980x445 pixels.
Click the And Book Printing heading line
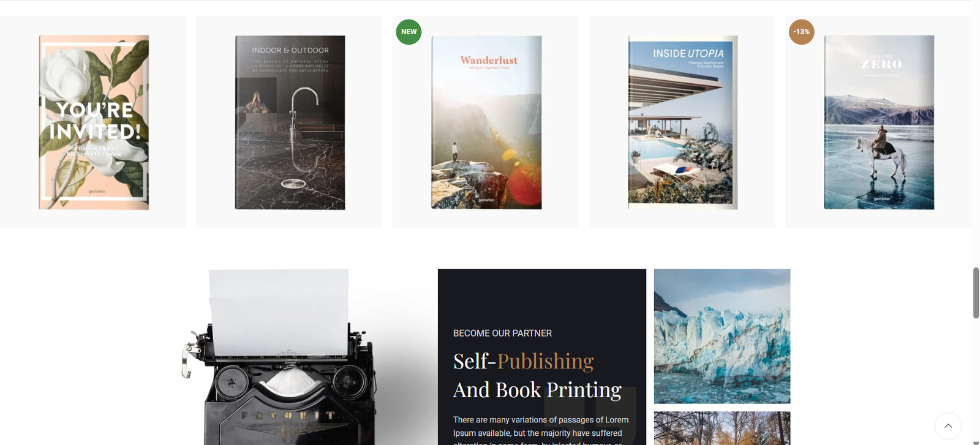point(537,390)
